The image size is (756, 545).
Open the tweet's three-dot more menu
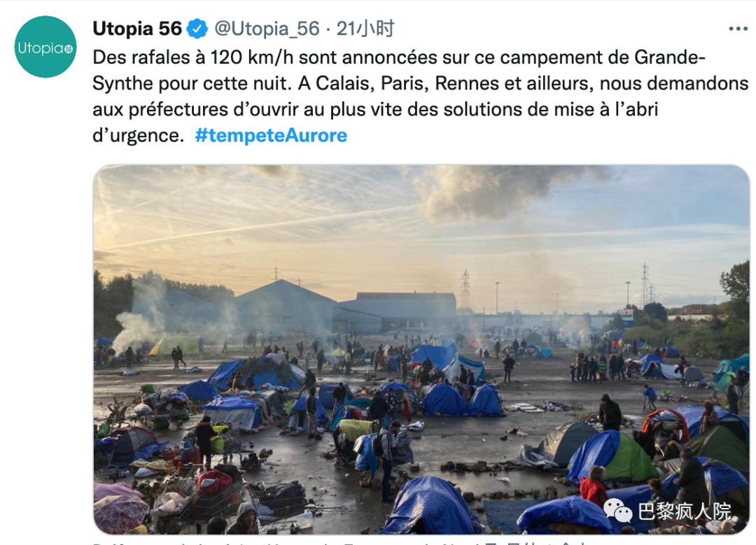(x=738, y=29)
